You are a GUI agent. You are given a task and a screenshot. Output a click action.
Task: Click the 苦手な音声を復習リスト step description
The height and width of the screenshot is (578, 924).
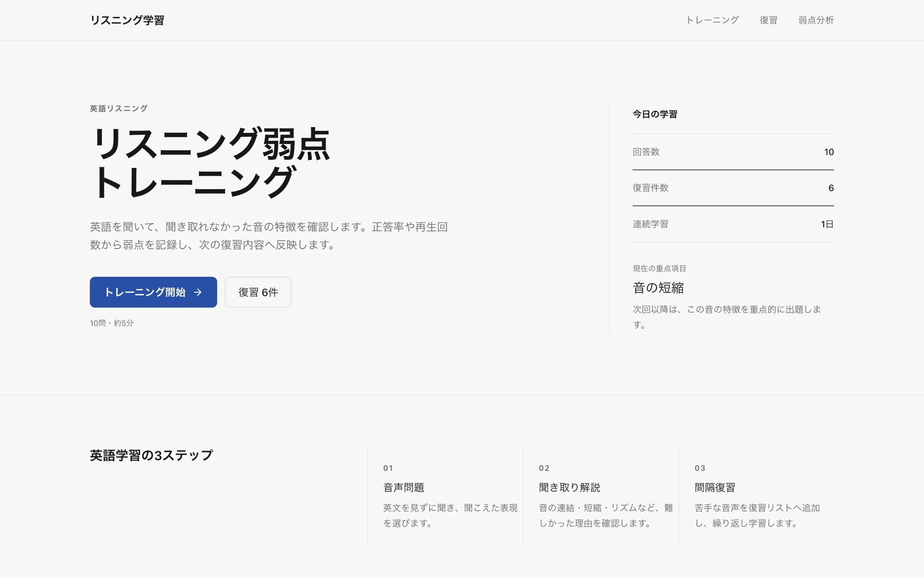click(757, 515)
